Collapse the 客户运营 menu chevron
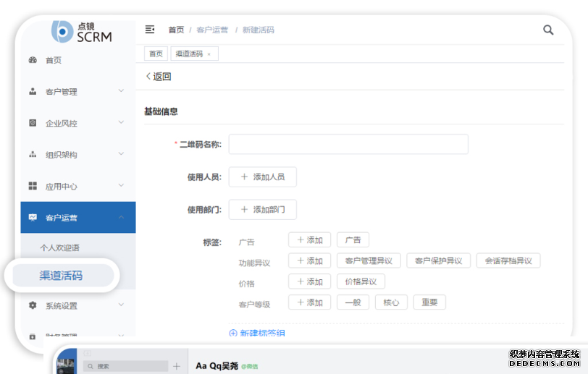 coord(121,217)
